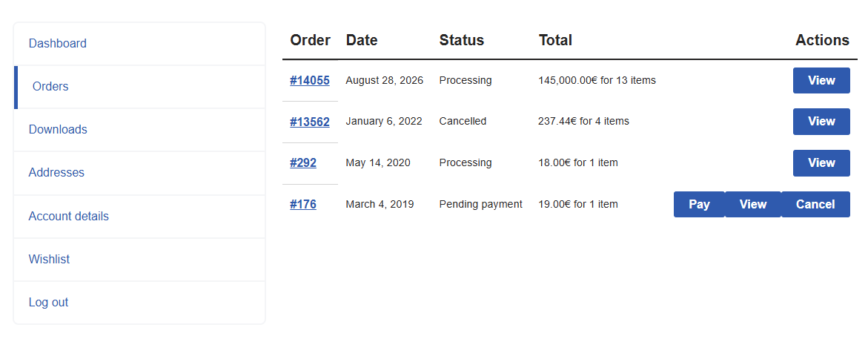
Task: Open order #292 link
Action: coord(303,163)
